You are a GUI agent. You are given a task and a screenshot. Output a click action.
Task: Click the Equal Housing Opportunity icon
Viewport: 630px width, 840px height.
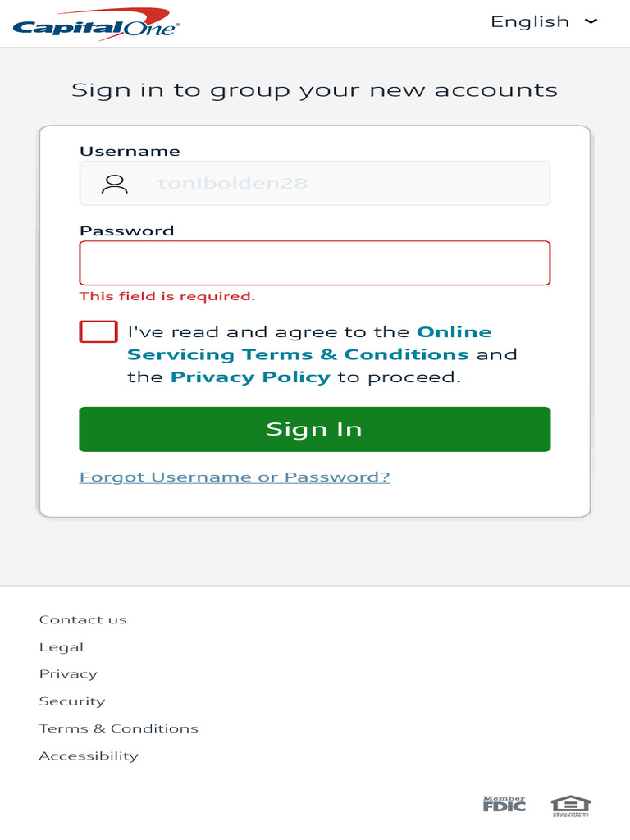(x=571, y=806)
